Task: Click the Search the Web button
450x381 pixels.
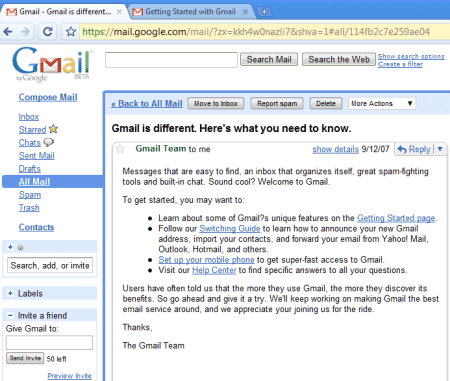Action: click(x=339, y=59)
